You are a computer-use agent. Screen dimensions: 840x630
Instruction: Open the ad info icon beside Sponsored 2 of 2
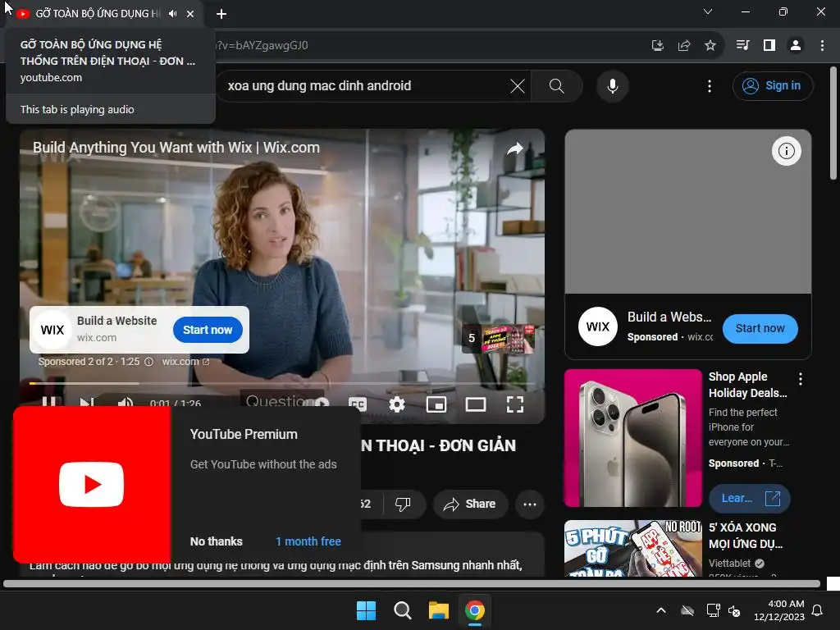149,362
